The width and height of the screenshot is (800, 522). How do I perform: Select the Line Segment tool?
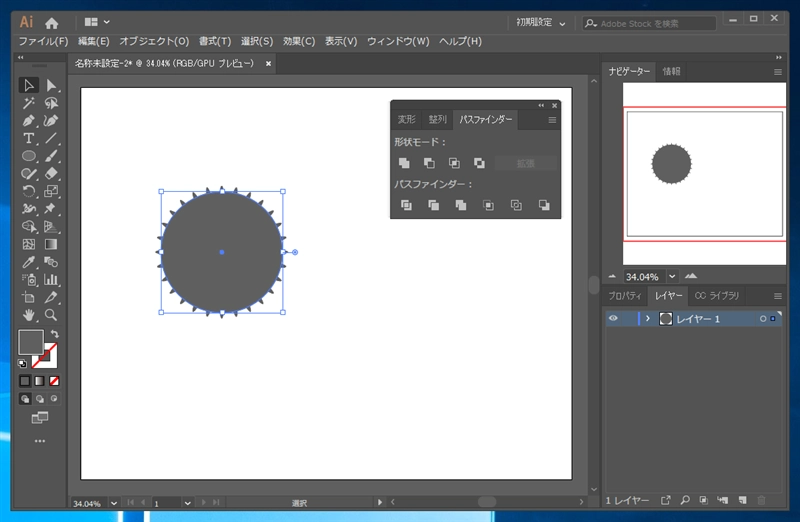(51, 138)
